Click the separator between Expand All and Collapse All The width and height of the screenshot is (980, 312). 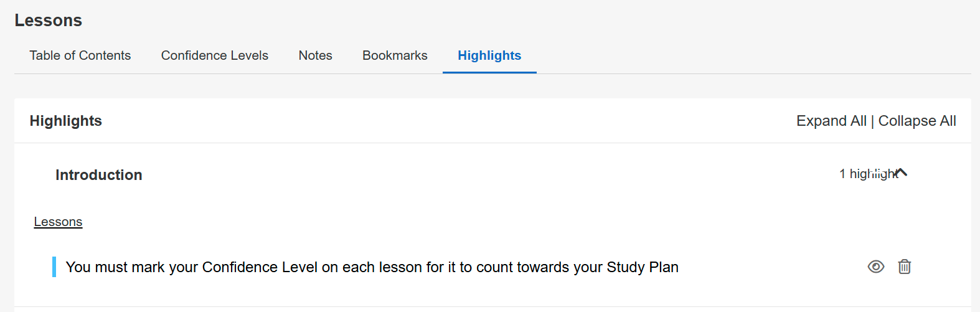[x=872, y=121]
